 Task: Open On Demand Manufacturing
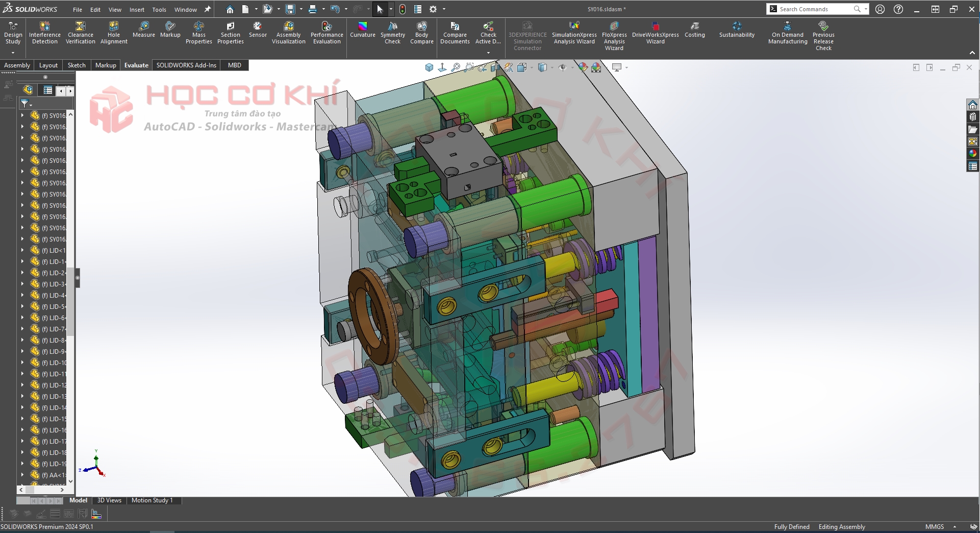pos(788,33)
